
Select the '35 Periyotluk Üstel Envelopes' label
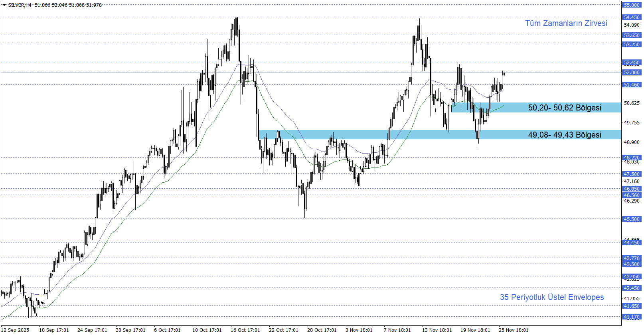click(x=551, y=297)
